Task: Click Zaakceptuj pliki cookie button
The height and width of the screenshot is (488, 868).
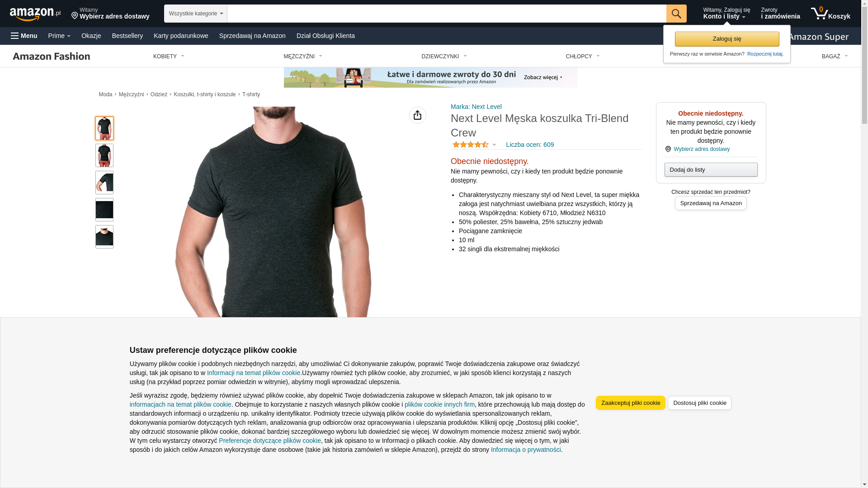Action: point(631,403)
